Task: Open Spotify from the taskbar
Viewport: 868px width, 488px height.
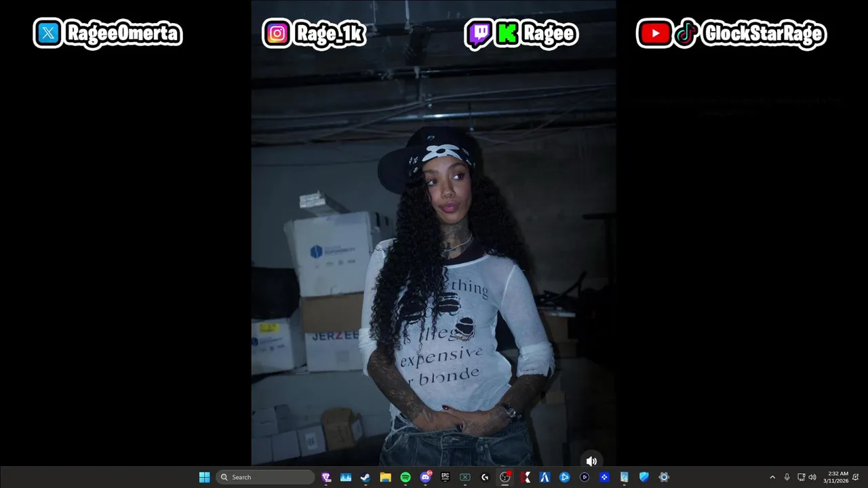Action: (406, 477)
